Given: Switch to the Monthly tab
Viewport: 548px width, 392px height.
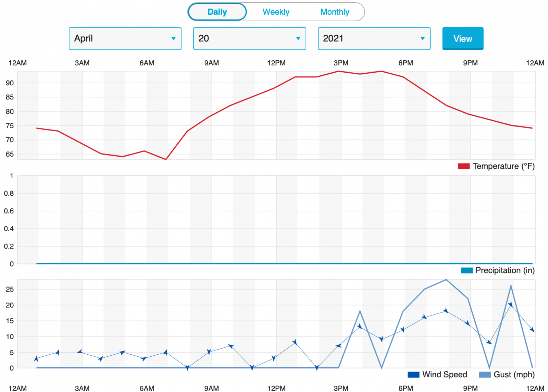Looking at the screenshot, I should 335,12.
